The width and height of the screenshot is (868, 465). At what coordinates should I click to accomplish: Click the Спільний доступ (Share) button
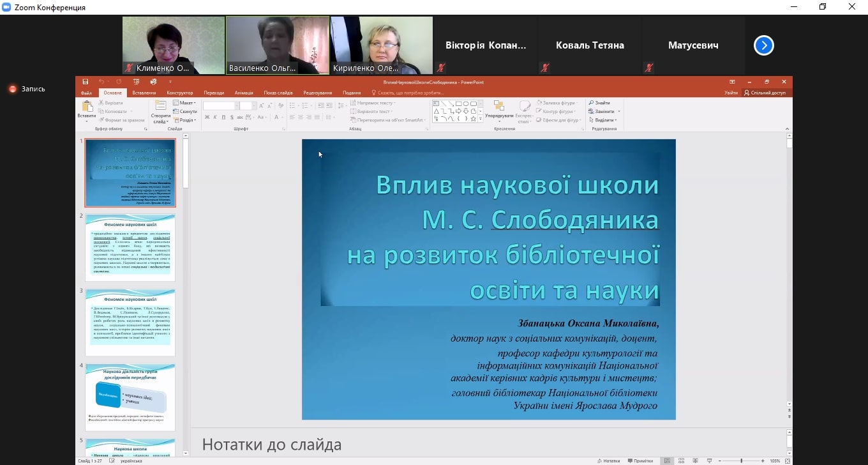[765, 93]
